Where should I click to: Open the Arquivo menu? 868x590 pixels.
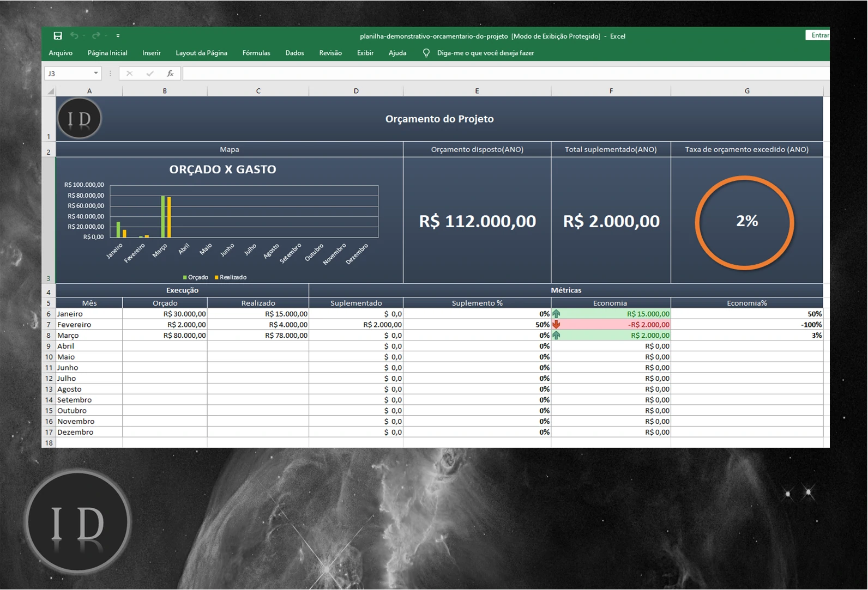61,53
